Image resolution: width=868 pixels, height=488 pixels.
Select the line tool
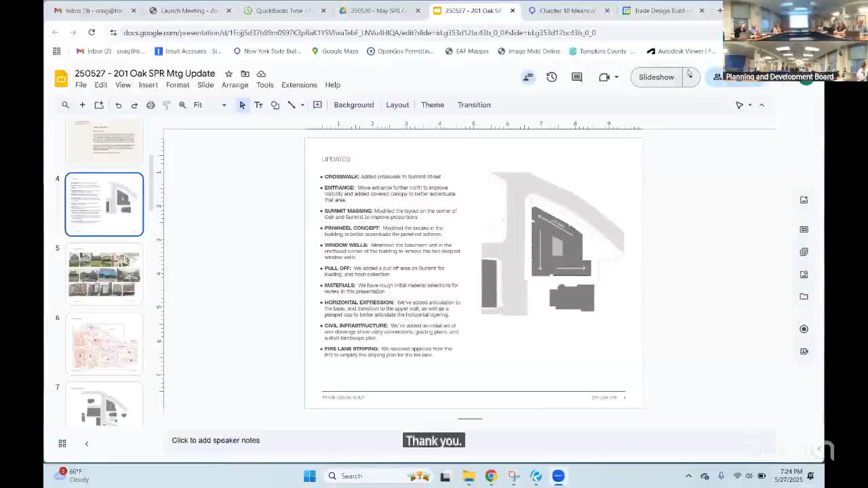tap(292, 105)
